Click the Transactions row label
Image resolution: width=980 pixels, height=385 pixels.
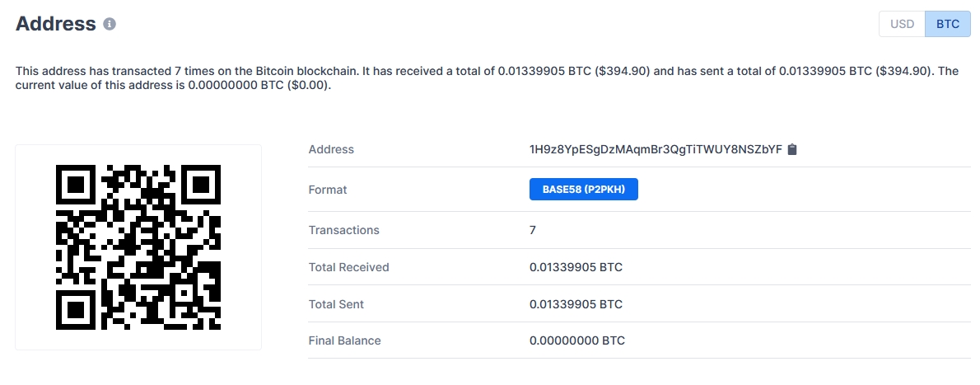point(343,230)
